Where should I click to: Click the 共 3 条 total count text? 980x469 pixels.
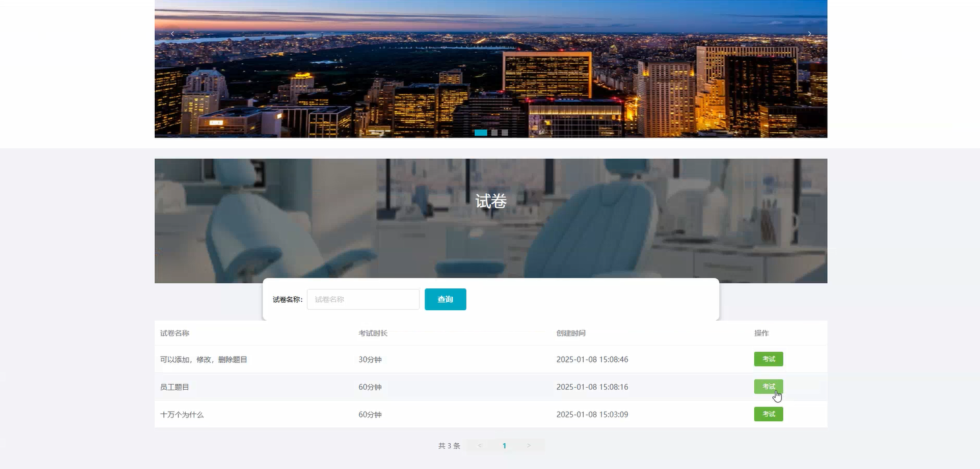coord(449,446)
